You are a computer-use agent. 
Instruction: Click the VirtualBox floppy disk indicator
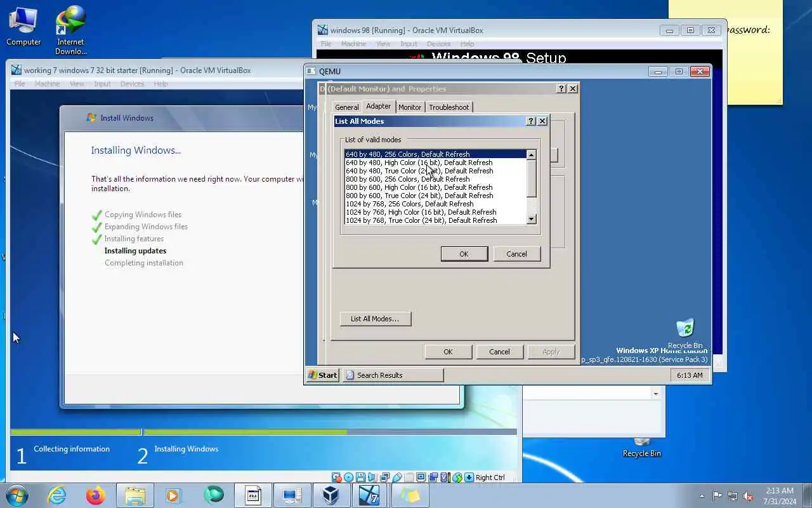(x=360, y=478)
